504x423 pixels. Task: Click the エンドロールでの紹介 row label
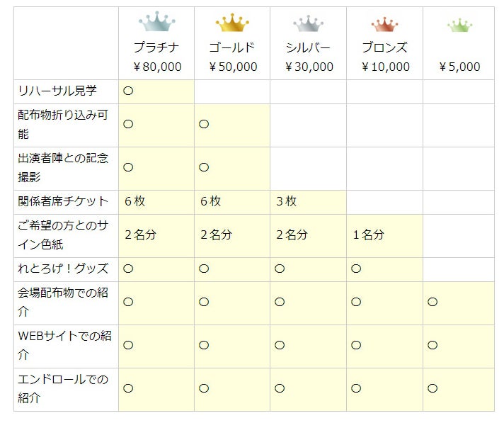tap(63, 389)
